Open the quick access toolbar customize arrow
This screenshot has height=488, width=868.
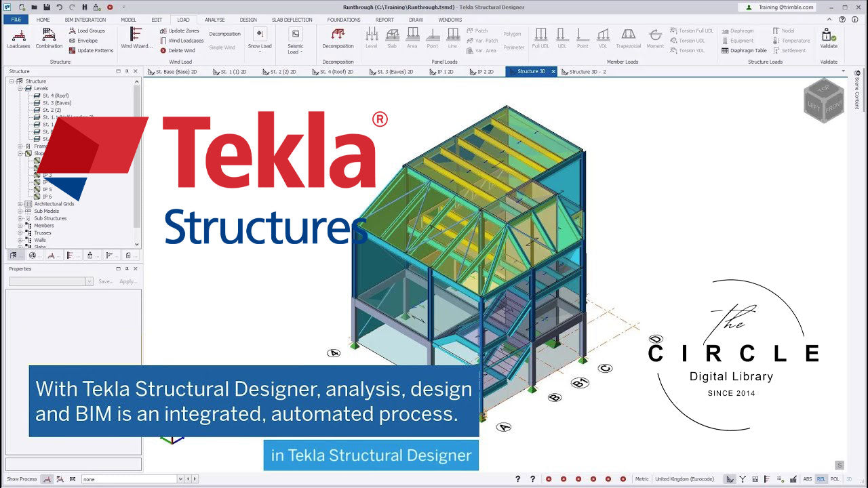pyautogui.click(x=123, y=7)
